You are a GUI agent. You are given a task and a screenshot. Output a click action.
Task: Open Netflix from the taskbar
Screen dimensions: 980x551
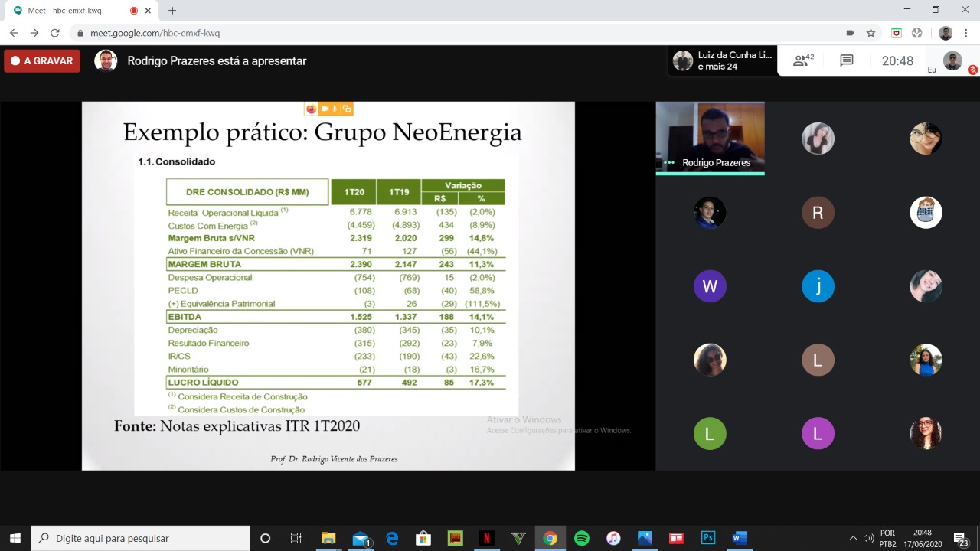coord(486,538)
